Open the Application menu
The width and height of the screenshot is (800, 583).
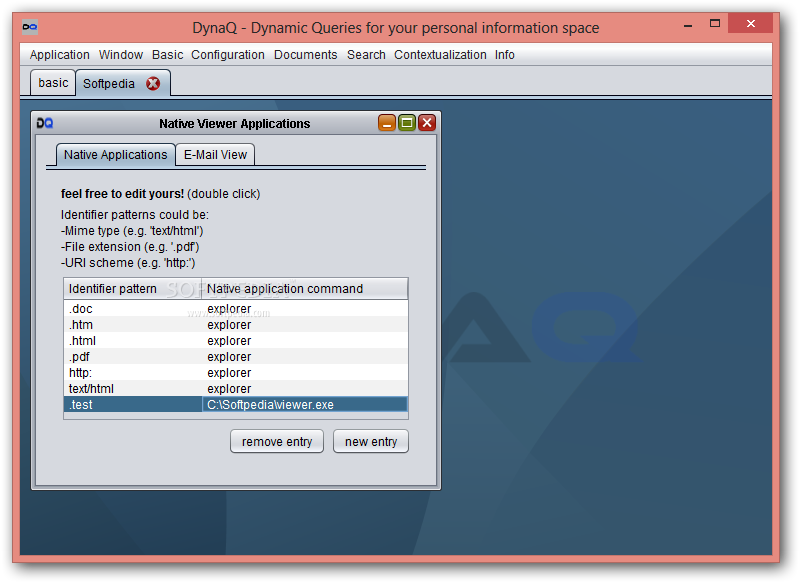pos(60,55)
